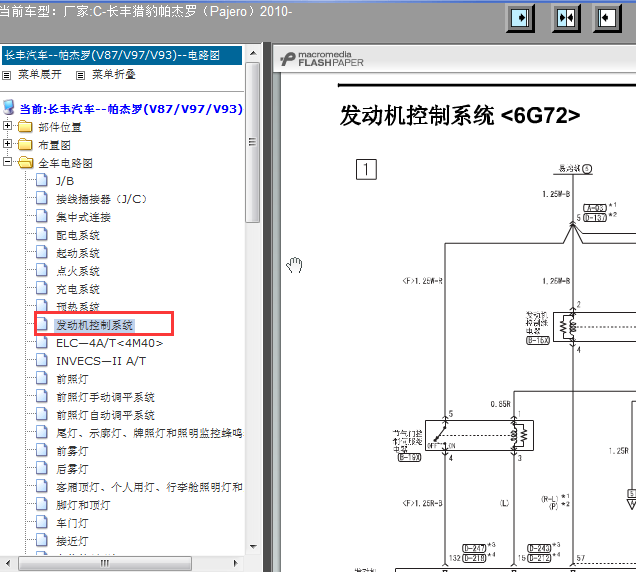The image size is (636, 572).
Task: Open the 起动系统 diagram
Action: click(x=78, y=253)
